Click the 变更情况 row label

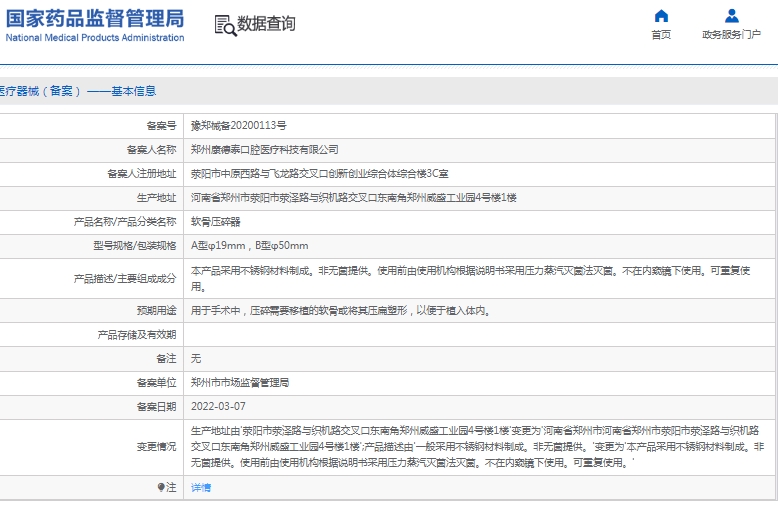(x=156, y=447)
